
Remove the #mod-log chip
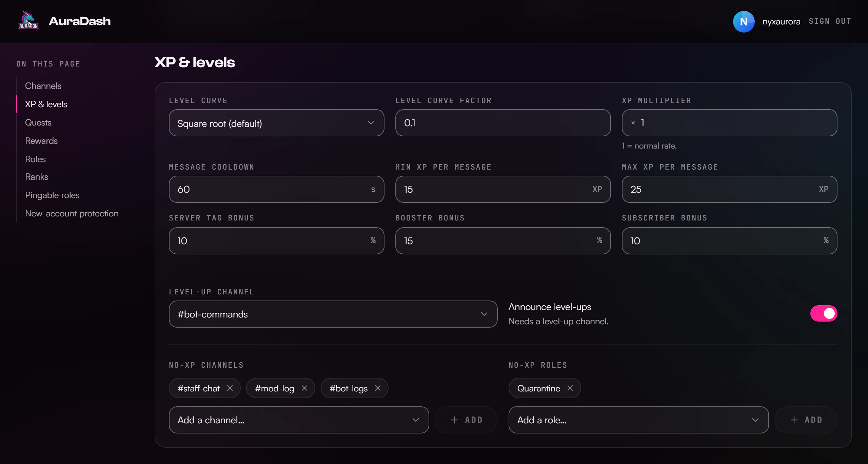[304, 388]
